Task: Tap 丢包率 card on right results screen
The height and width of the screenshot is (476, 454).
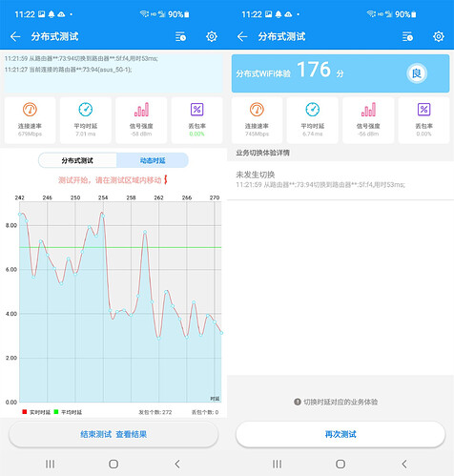Action: tap(423, 120)
